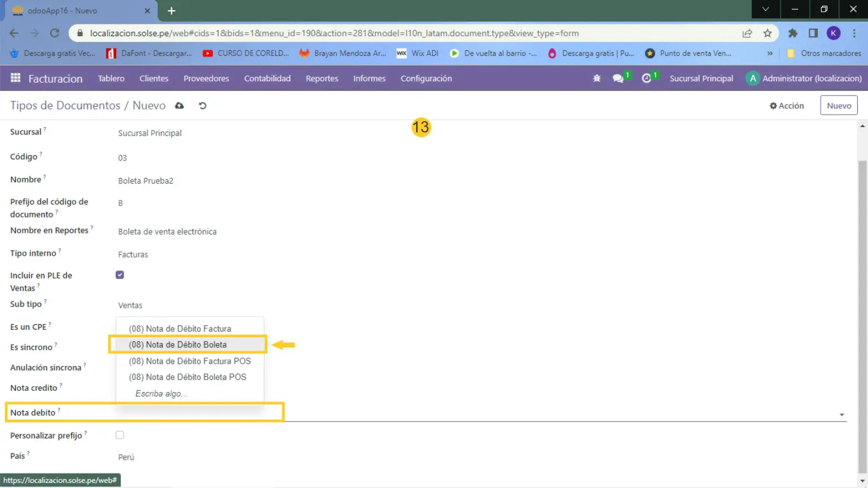Open the conversations chat icon
This screenshot has height=488, width=868.
click(618, 79)
